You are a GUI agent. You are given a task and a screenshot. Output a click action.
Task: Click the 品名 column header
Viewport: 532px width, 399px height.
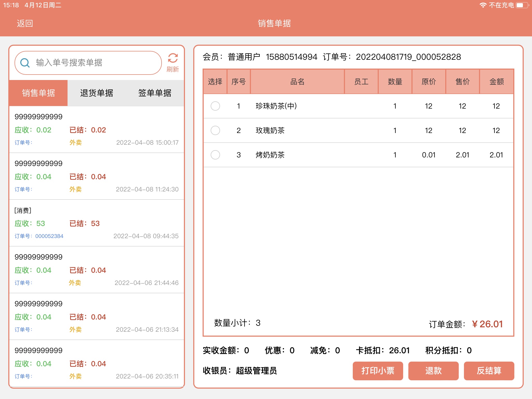pyautogui.click(x=297, y=82)
